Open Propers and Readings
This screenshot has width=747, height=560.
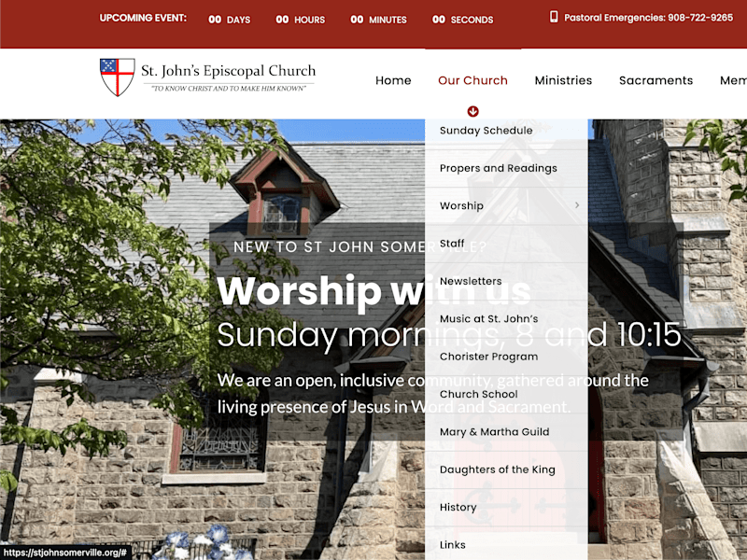[499, 168]
